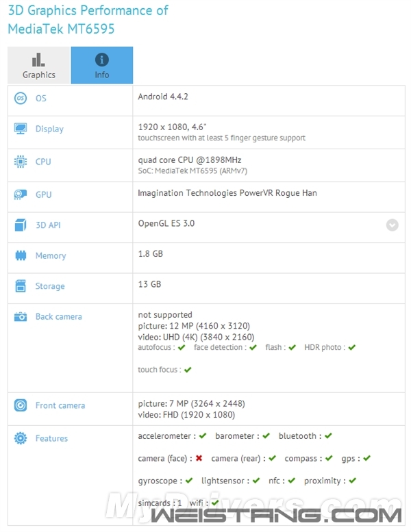The image size is (411, 532).
Task: Switch to the Graphics tab
Action: pyautogui.click(x=38, y=65)
